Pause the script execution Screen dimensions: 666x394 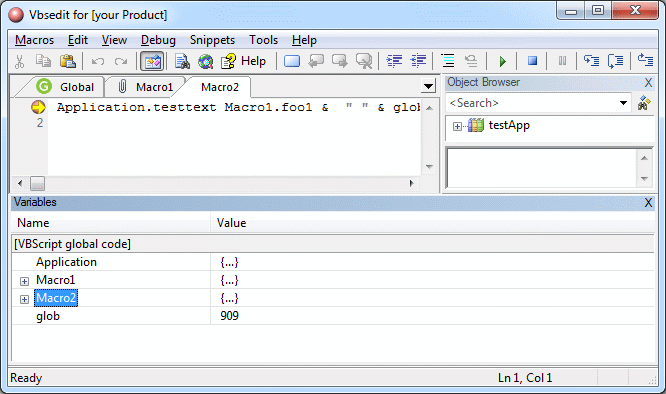(562, 61)
